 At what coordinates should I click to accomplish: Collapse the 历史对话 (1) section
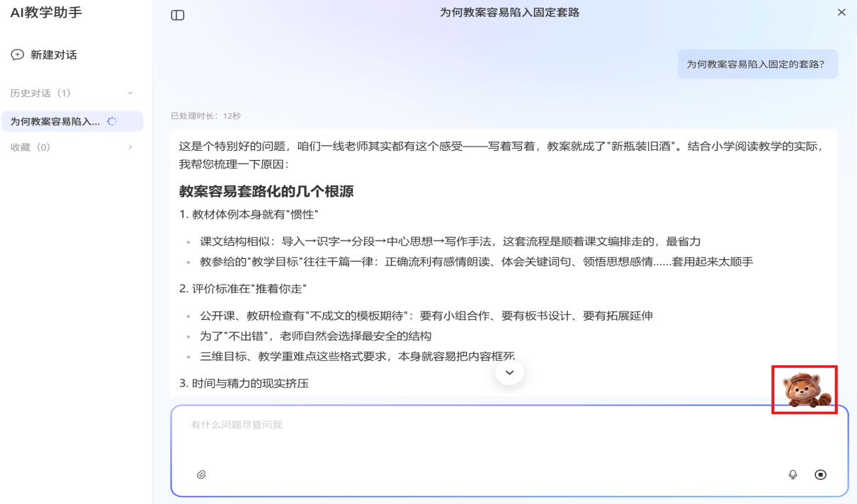(x=130, y=93)
